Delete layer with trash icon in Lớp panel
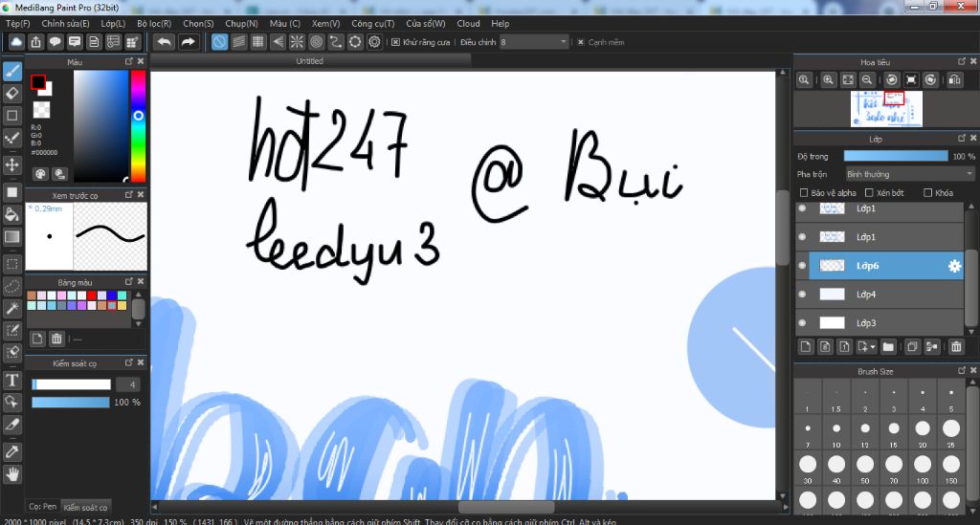The width and height of the screenshot is (980, 525). tap(956, 346)
